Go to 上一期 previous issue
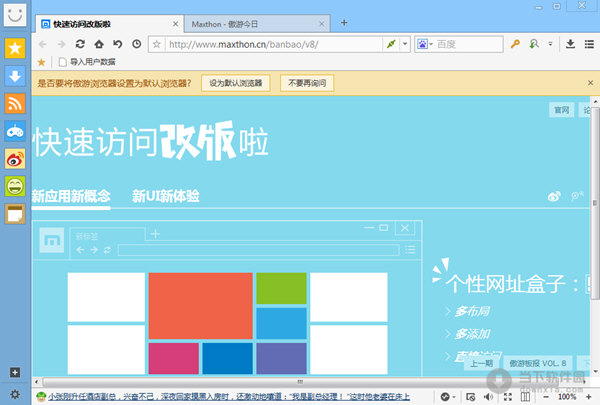This screenshot has height=405, width=600. (481, 363)
